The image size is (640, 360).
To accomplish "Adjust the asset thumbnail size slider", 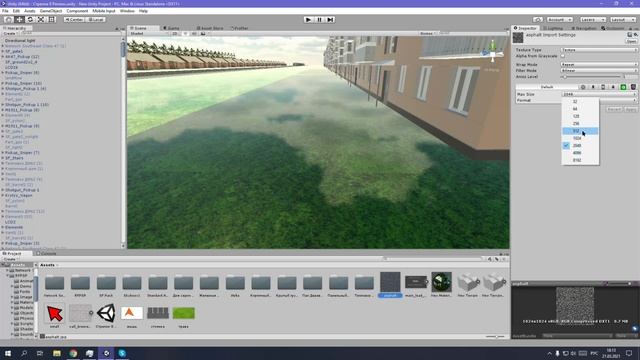I will (496, 337).
